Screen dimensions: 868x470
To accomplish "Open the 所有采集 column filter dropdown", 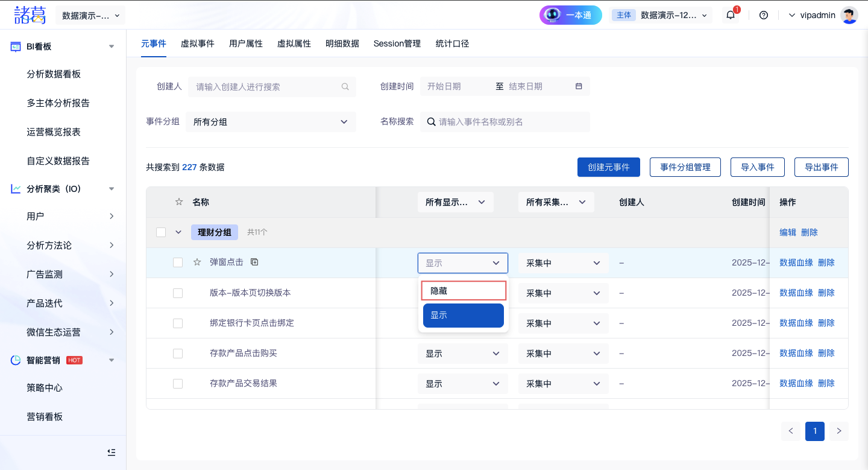I will 556,202.
